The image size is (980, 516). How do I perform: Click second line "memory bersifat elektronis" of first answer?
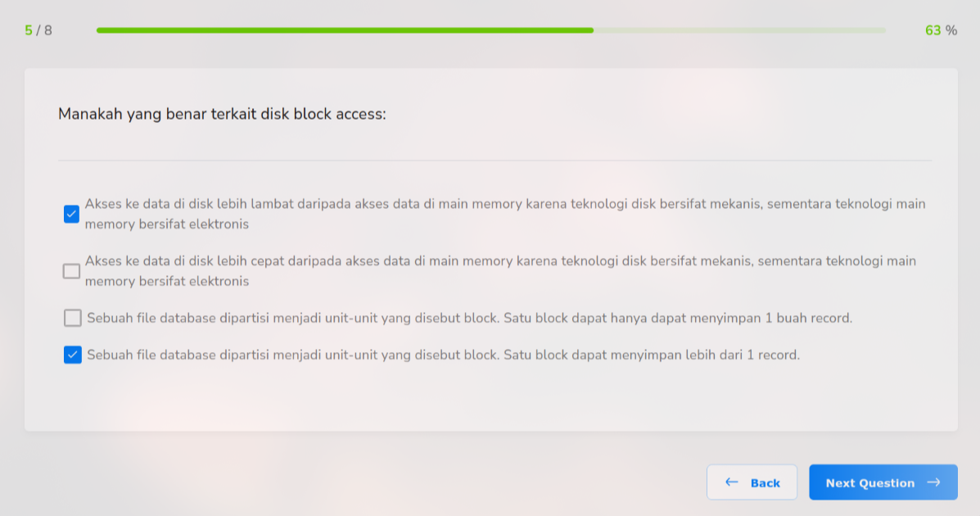pos(167,224)
